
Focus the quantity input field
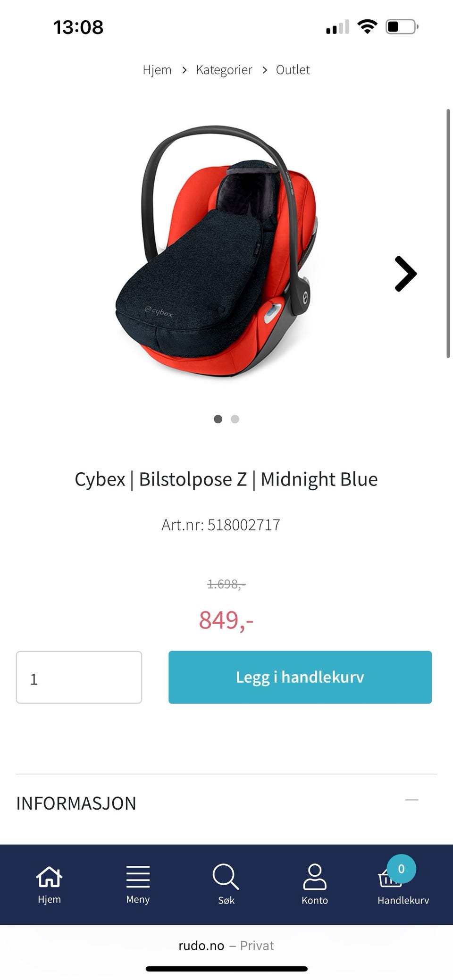tap(79, 677)
